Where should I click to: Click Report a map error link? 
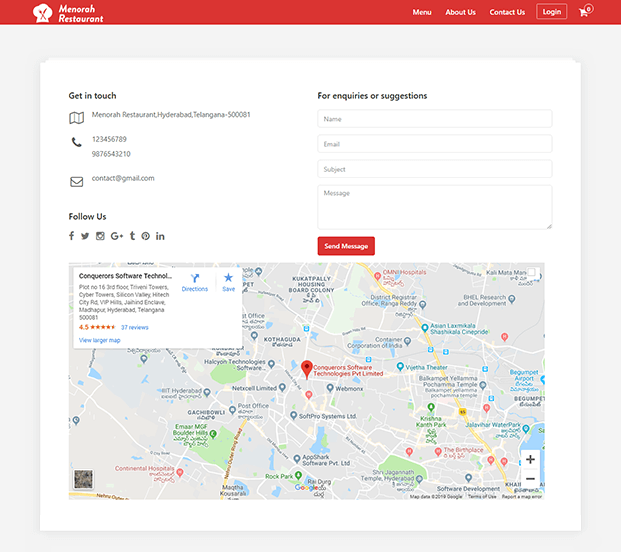click(x=522, y=496)
